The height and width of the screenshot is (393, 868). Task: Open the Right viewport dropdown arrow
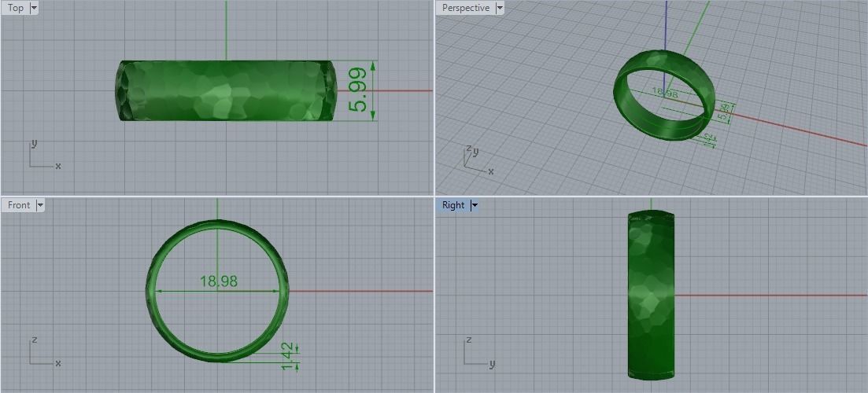click(475, 205)
